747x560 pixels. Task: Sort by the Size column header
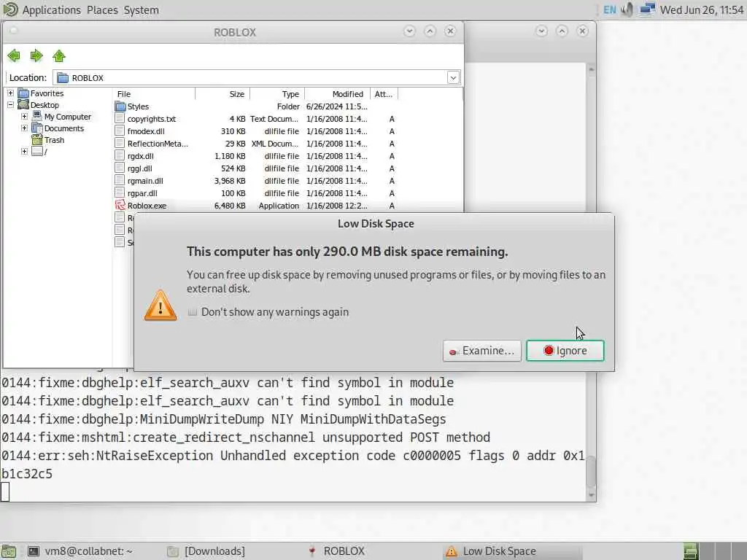pyautogui.click(x=222, y=94)
